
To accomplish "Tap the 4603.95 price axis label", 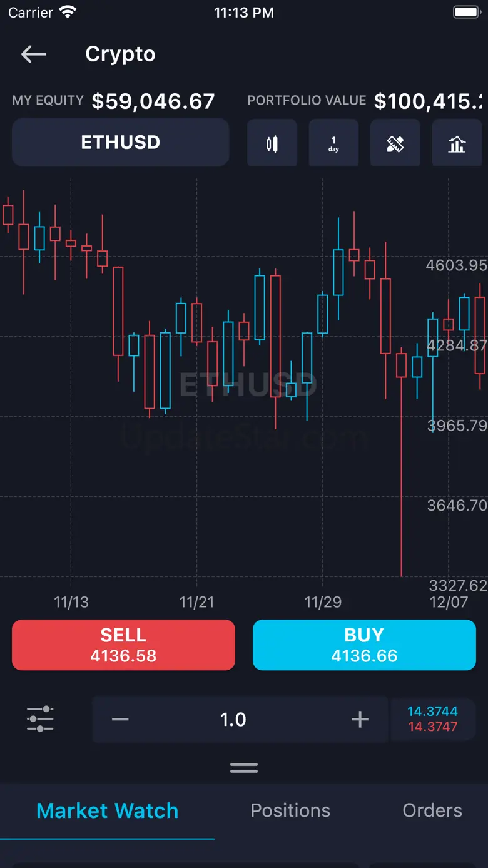I will pyautogui.click(x=456, y=265).
